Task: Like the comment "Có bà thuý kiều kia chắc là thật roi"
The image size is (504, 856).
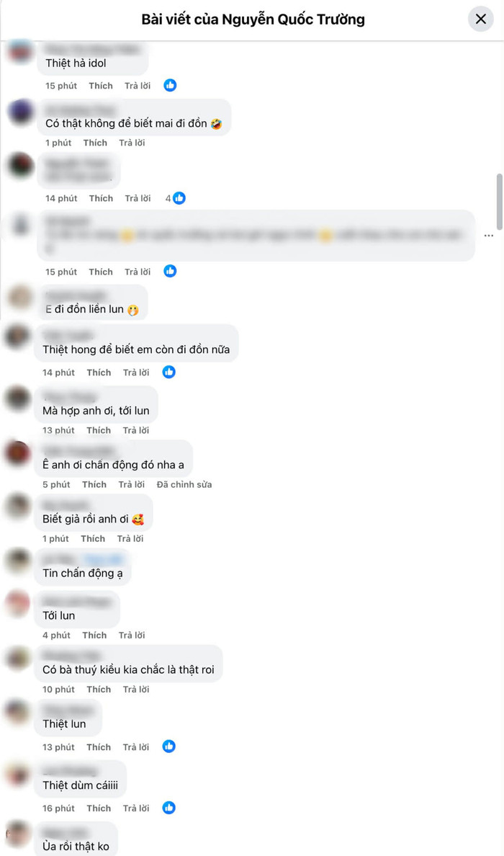Action: click(99, 689)
